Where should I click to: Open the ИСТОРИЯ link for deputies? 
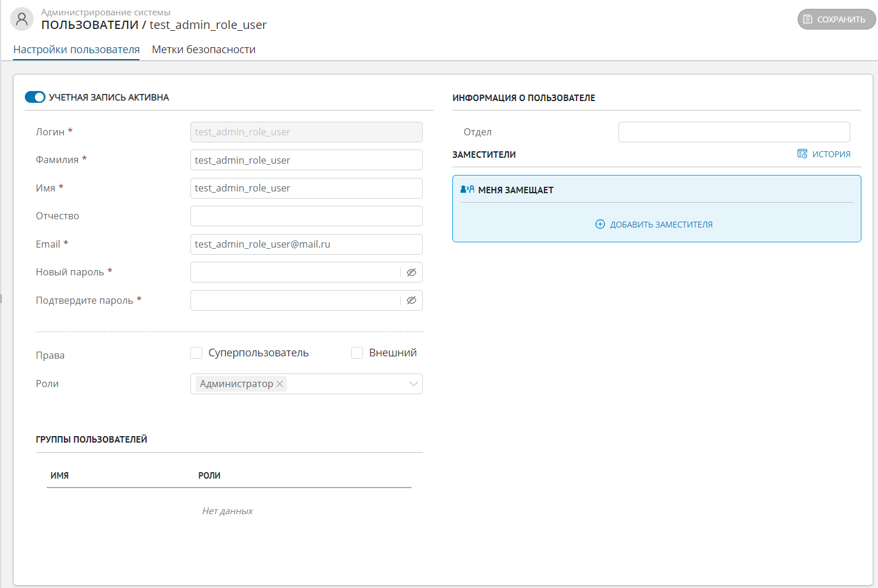(831, 154)
